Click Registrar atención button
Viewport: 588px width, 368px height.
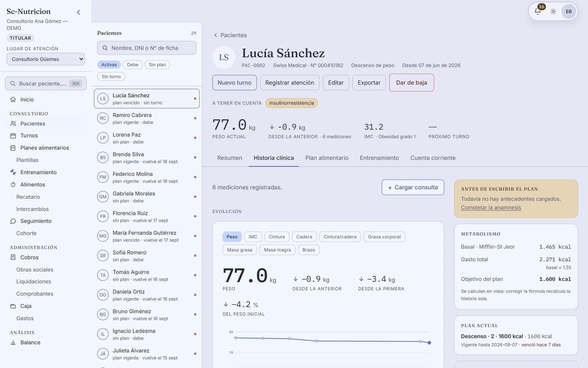coord(290,82)
